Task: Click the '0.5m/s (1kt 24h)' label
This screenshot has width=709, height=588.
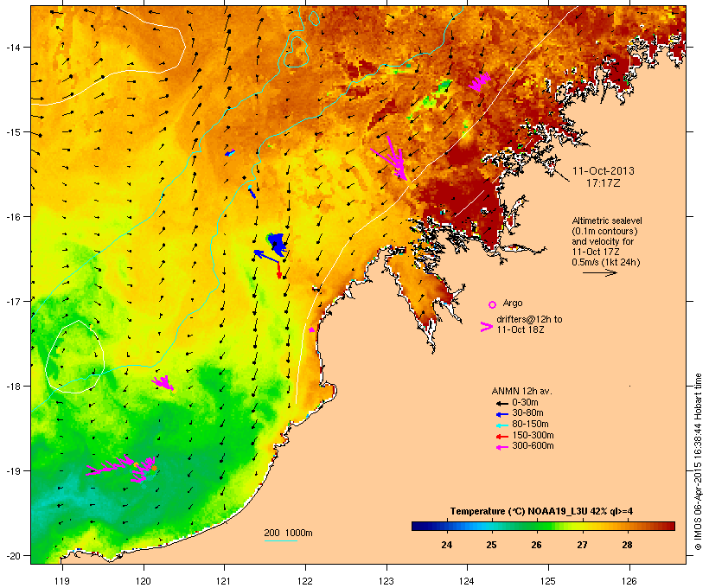Action: point(605,262)
